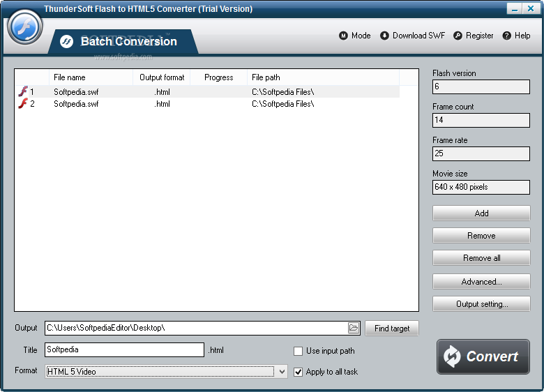Viewport: 544px width, 392px height.
Task: Click the Flash version field
Action: tap(481, 86)
